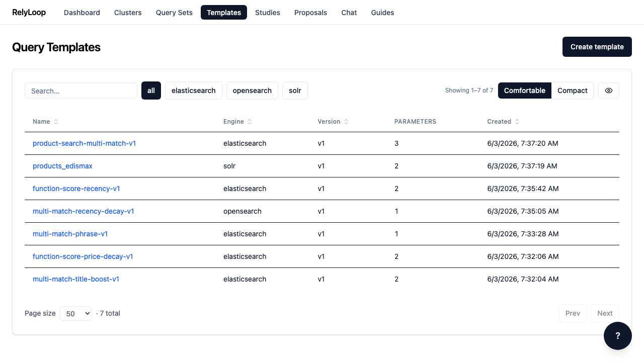Open the Chat tab
644x362 pixels.
point(349,13)
